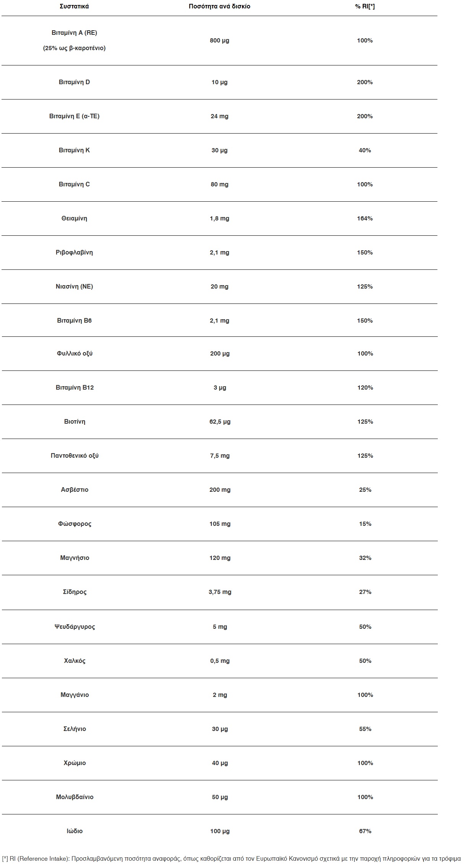
Task: Select the 62,5 μg Βιοτίνη amount
Action: [x=220, y=422]
